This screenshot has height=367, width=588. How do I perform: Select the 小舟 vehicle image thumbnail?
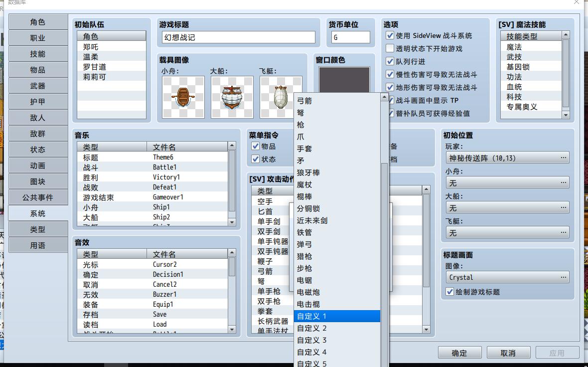click(x=183, y=97)
